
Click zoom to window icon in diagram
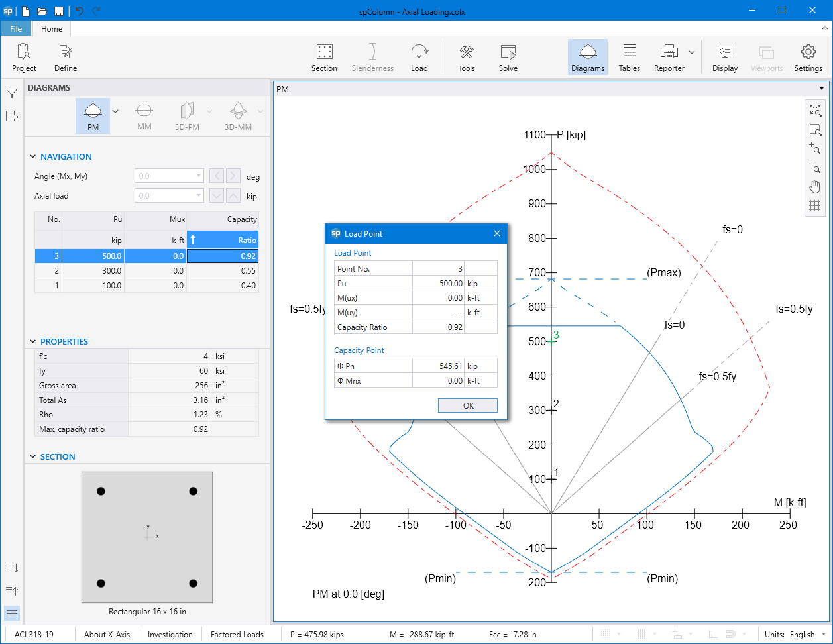point(815,130)
